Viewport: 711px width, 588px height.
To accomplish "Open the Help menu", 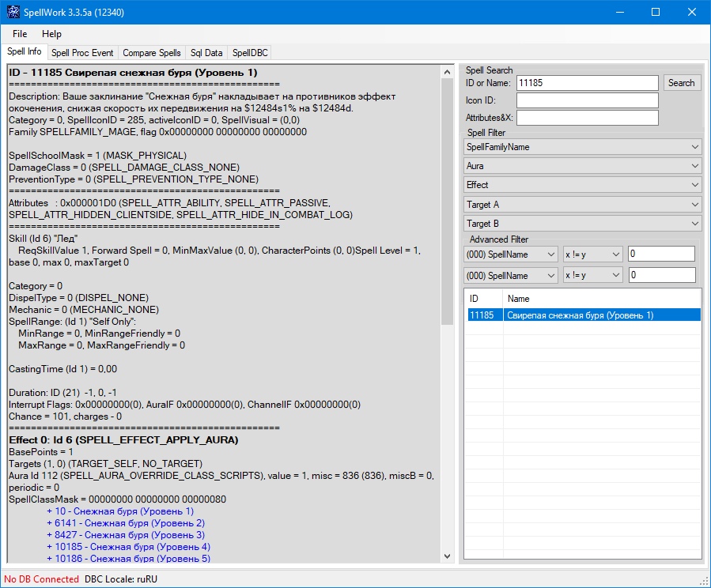I will coord(51,34).
